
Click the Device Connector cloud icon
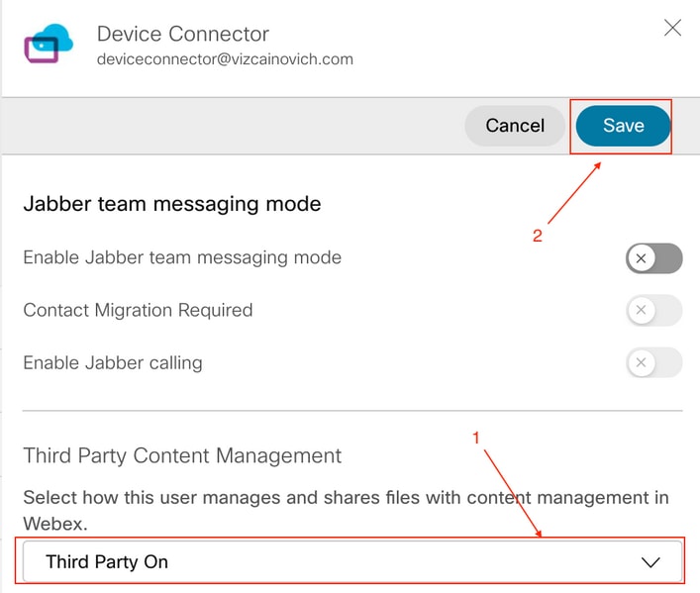pyautogui.click(x=49, y=44)
